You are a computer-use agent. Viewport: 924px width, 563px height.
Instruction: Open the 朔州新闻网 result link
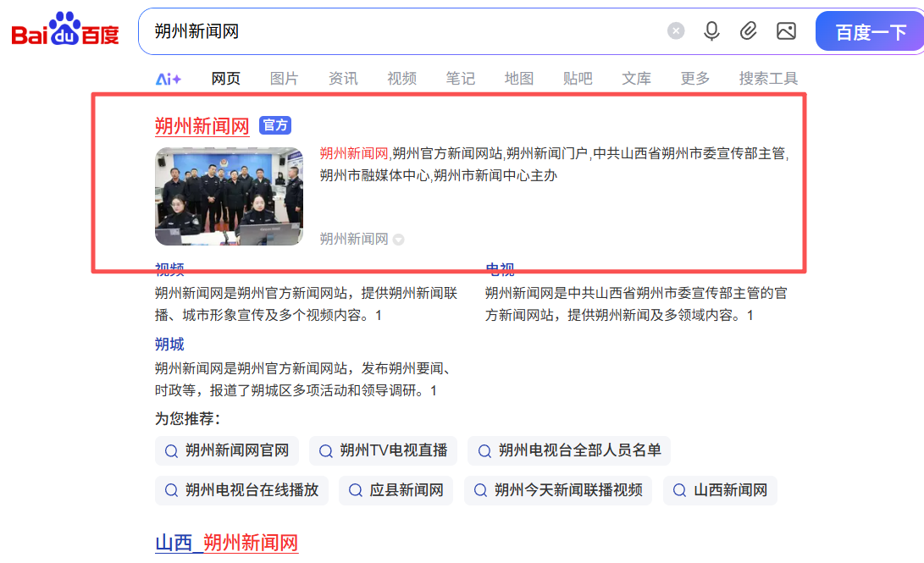point(202,125)
